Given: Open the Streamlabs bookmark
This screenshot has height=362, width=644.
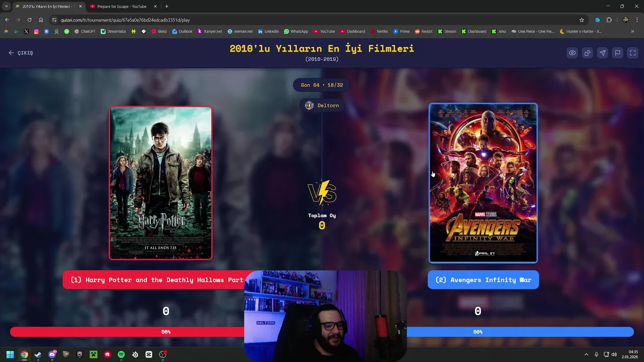Looking at the screenshot, I should pos(113,31).
